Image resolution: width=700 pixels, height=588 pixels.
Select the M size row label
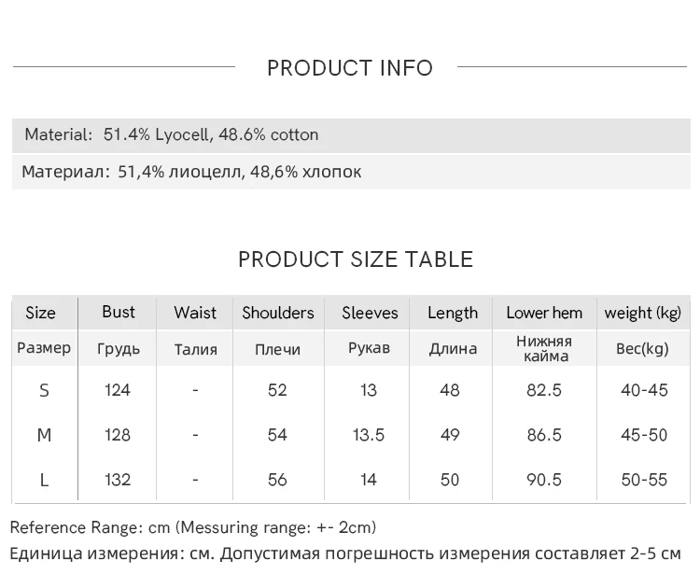(44, 435)
